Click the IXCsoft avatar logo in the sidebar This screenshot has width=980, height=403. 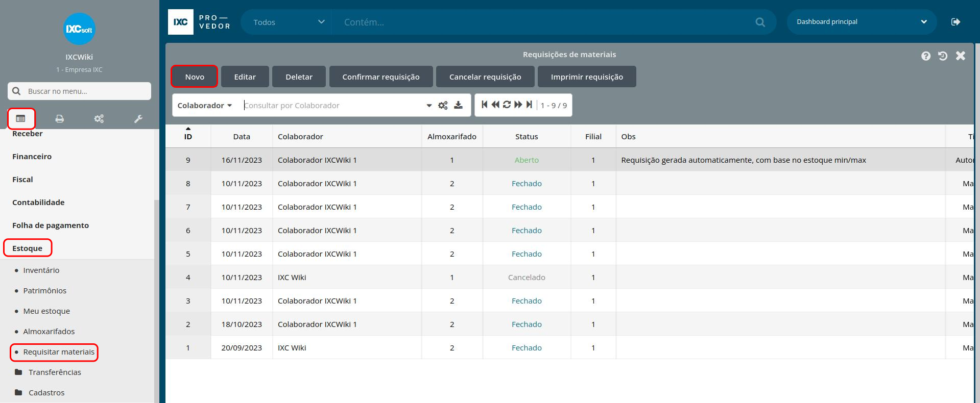pyautogui.click(x=79, y=29)
